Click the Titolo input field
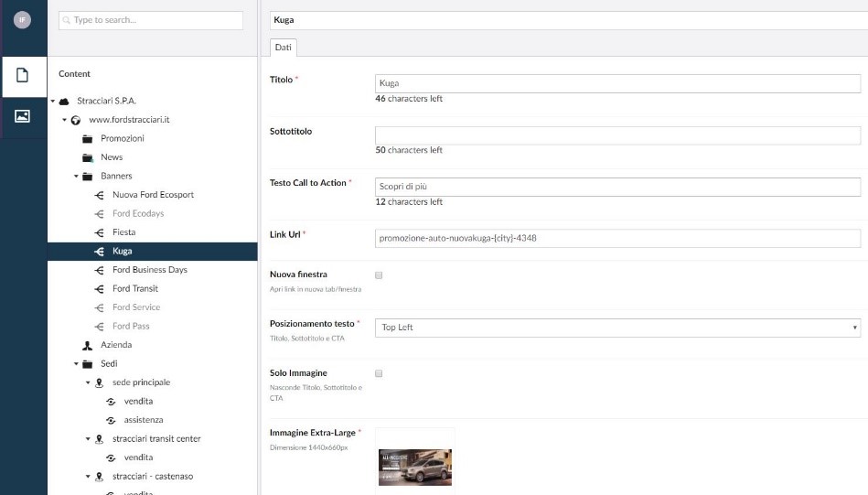 click(x=617, y=83)
